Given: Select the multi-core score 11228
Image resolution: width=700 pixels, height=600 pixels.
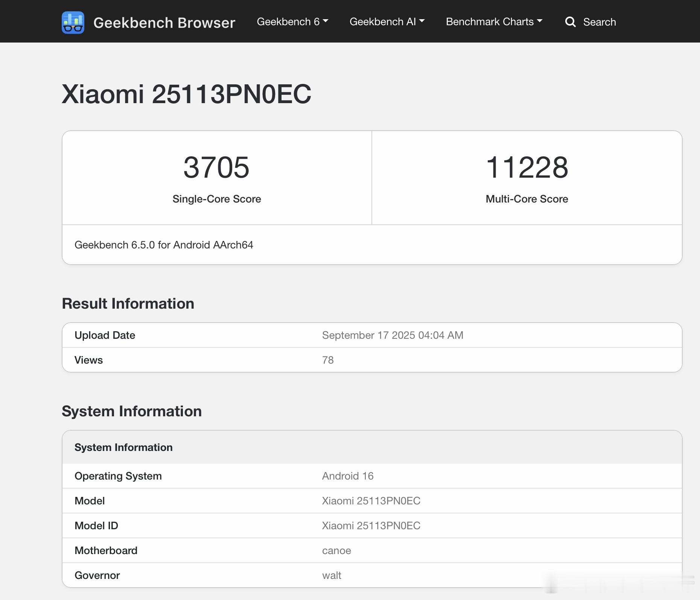Looking at the screenshot, I should tap(527, 167).
